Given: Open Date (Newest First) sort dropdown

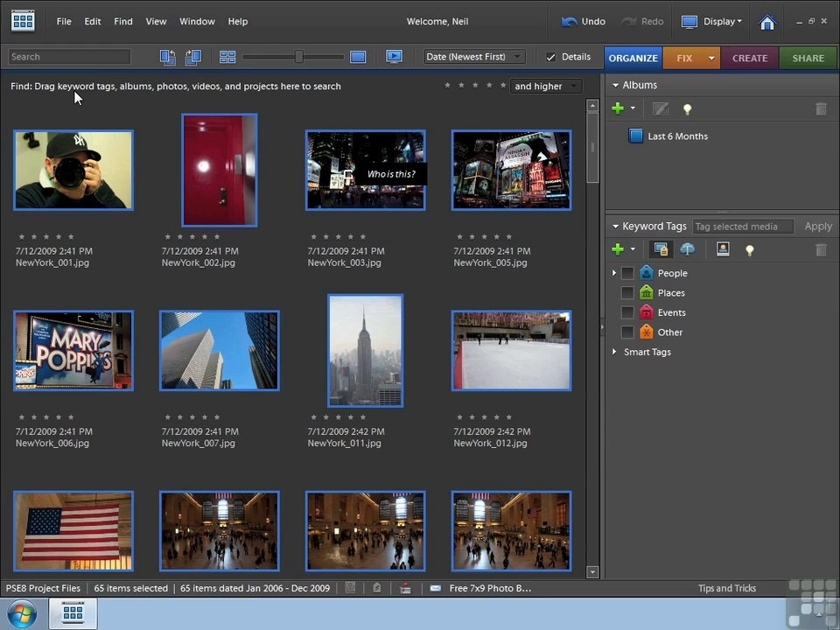Looking at the screenshot, I should [474, 57].
